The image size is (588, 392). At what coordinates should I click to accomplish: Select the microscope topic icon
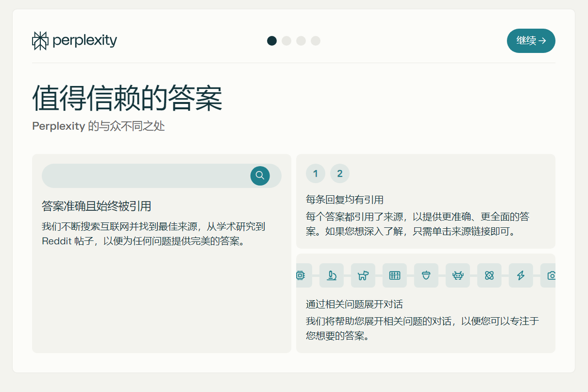[x=332, y=275]
